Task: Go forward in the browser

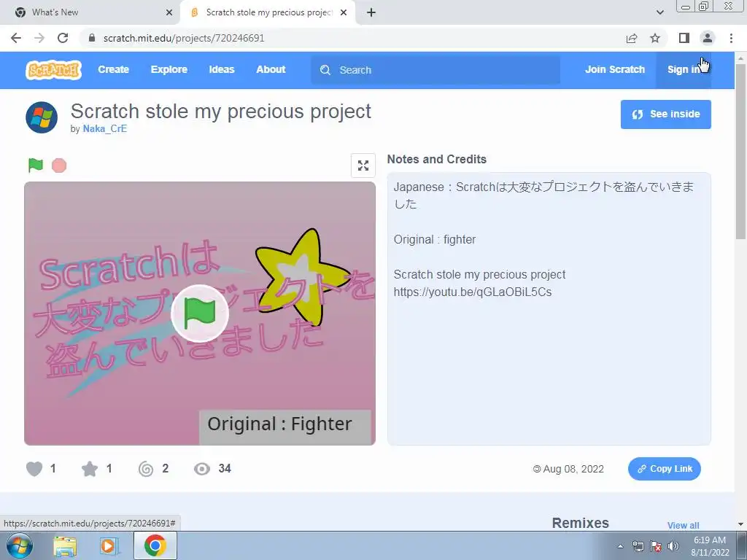Action: (x=39, y=38)
